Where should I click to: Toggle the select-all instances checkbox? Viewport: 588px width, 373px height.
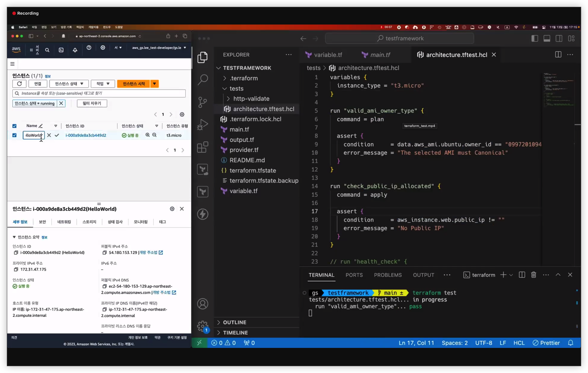click(x=14, y=126)
